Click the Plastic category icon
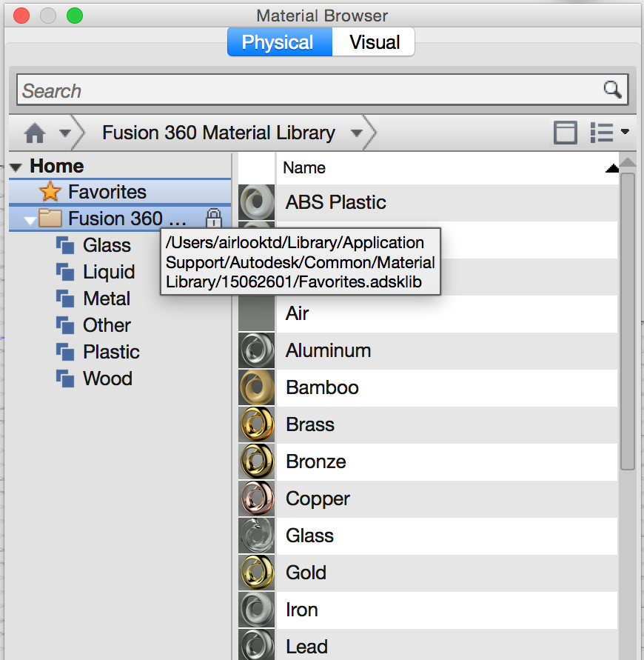644x660 pixels. 65,351
